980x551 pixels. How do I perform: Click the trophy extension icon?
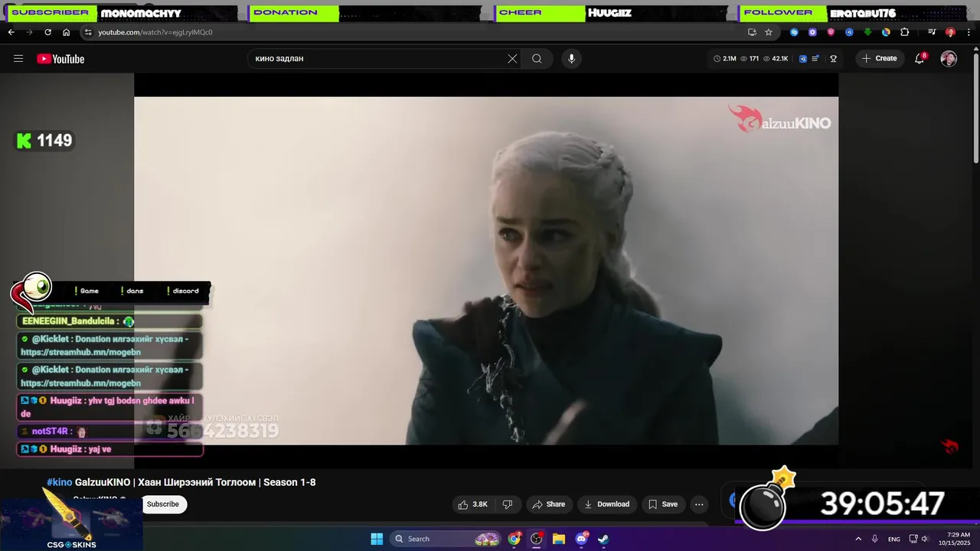833,59
